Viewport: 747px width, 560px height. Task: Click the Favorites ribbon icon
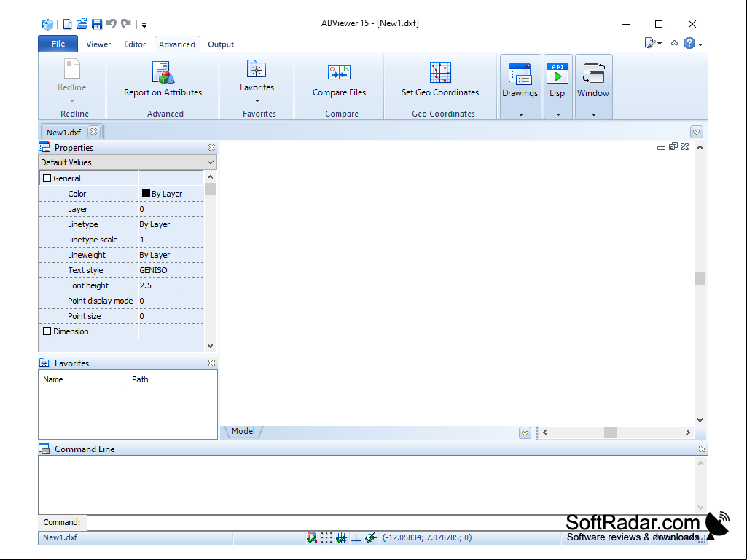[x=257, y=69]
